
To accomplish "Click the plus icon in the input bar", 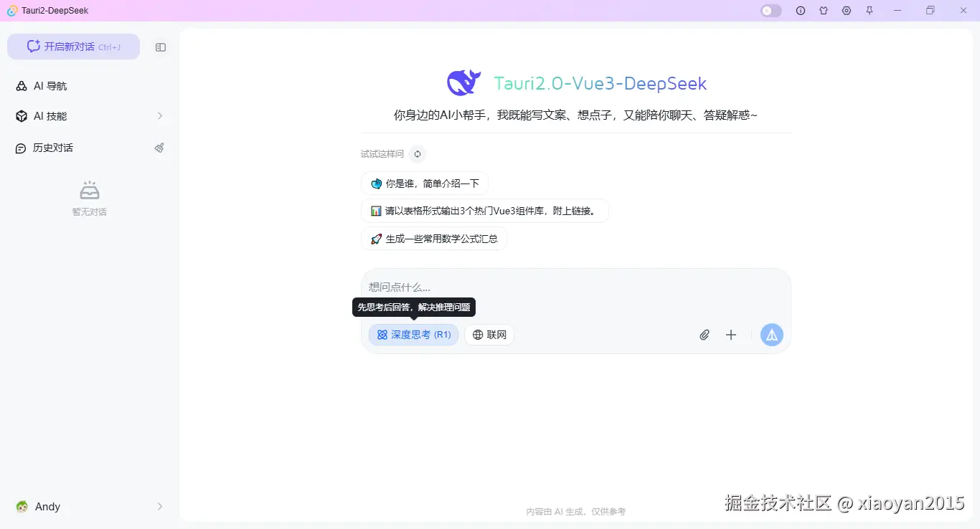I will [x=731, y=335].
